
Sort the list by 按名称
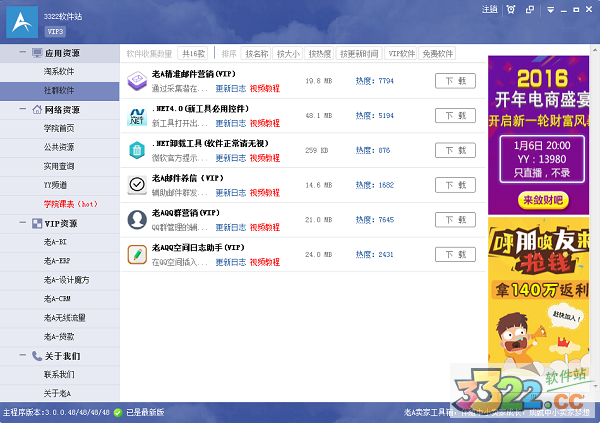coord(256,54)
